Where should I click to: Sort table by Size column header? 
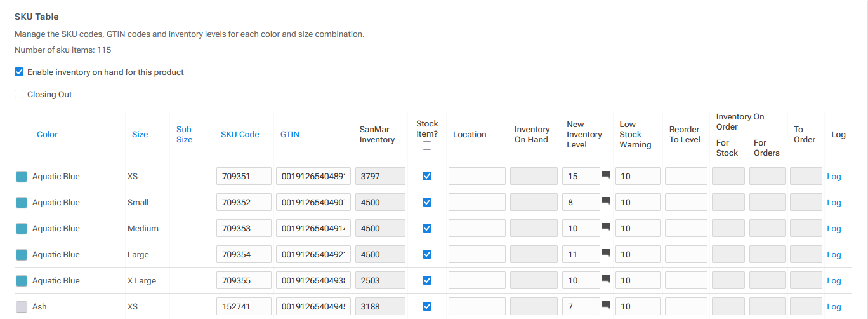(x=140, y=135)
